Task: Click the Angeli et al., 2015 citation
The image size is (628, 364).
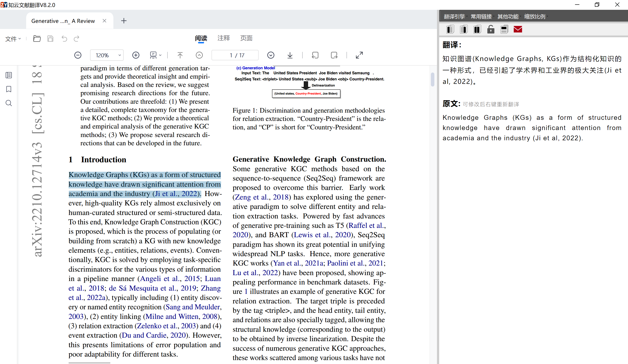Action: coord(170,279)
